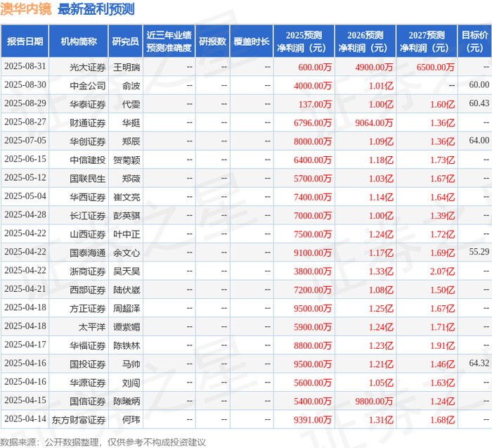Select the 东方财富证券 institution cell

point(79,420)
